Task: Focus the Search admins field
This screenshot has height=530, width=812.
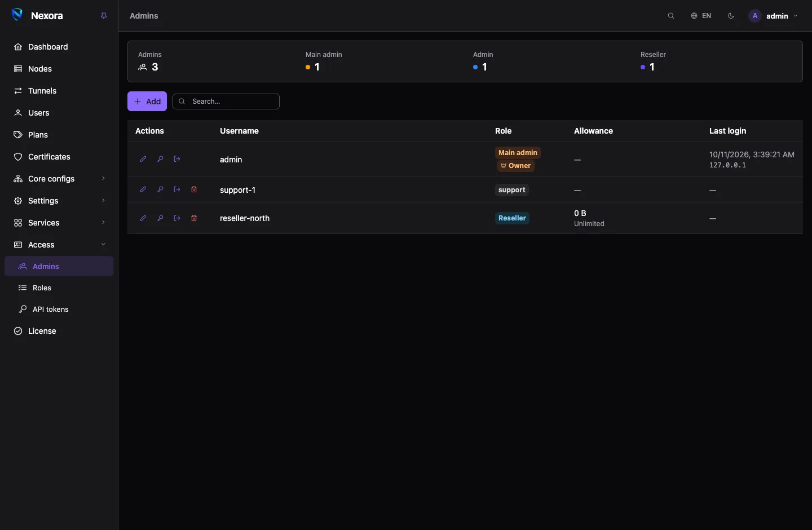Action: coord(226,101)
